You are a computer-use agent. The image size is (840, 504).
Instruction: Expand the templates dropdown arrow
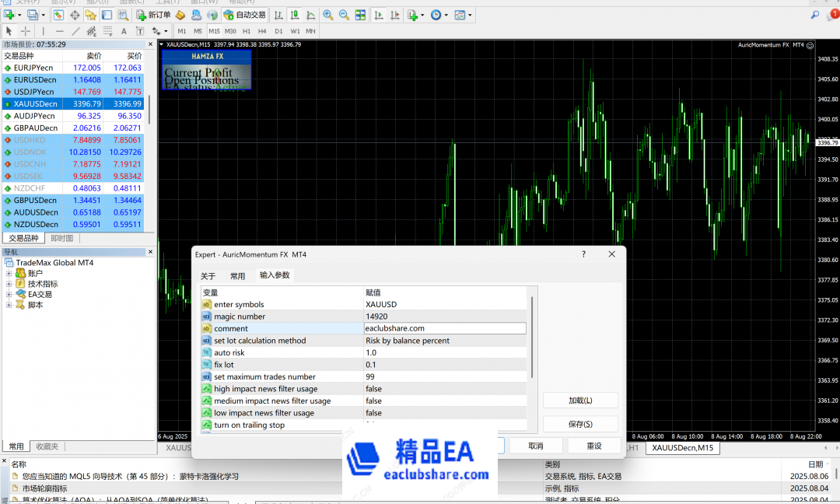[x=470, y=15]
